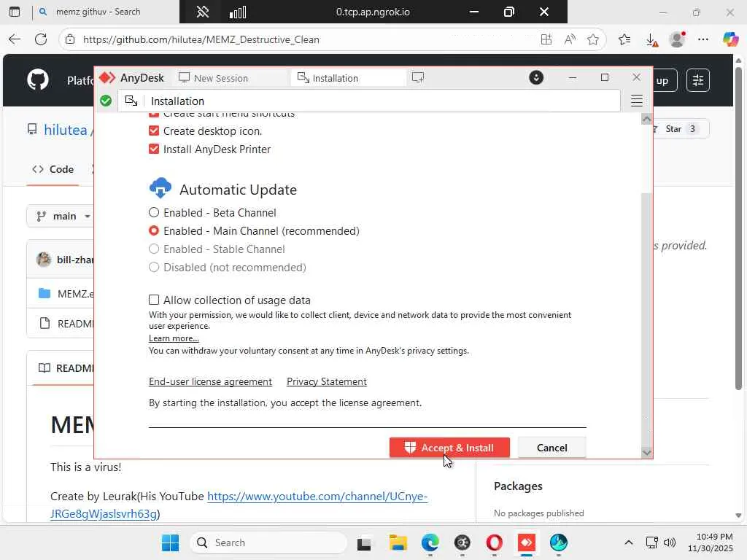Click the signal bars icon in session bar
Viewport: 747px width, 560px height.
point(237,12)
